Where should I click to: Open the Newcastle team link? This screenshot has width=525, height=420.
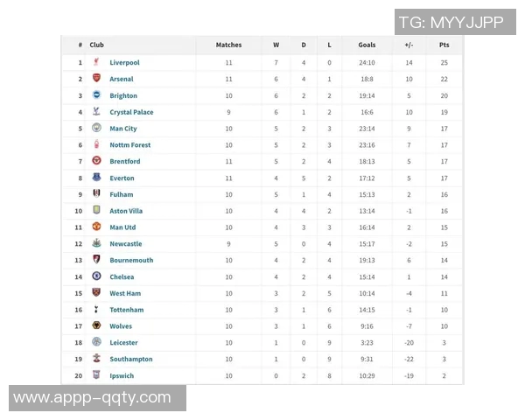click(x=125, y=244)
